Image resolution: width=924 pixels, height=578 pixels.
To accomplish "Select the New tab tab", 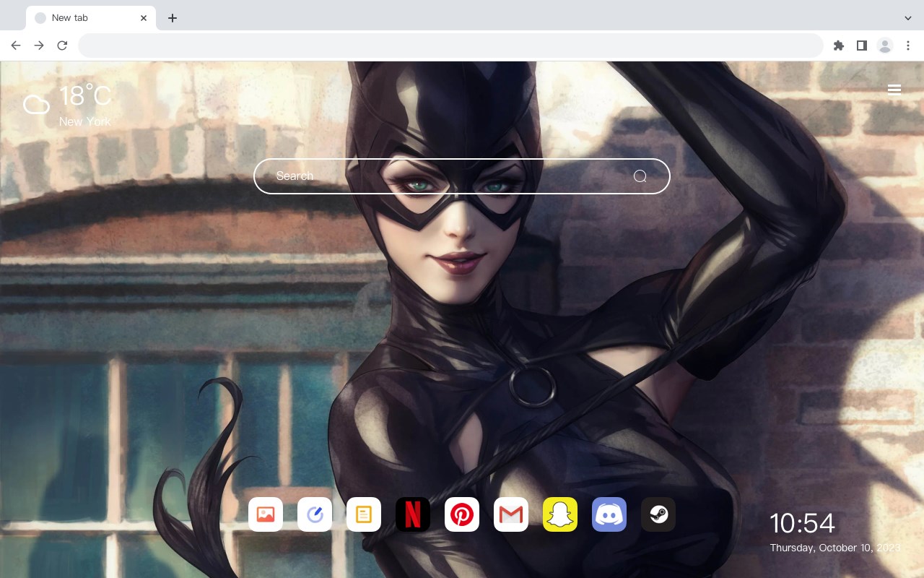I will pyautogui.click(x=91, y=18).
